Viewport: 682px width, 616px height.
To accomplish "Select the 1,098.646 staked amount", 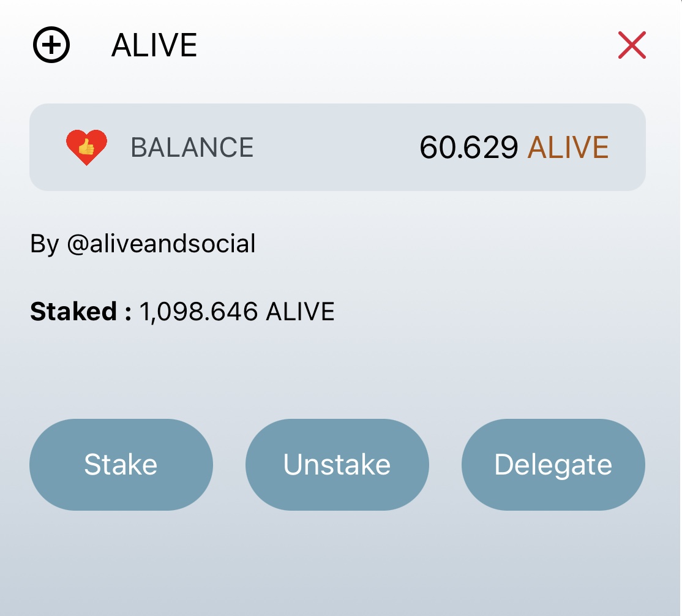I will click(199, 312).
